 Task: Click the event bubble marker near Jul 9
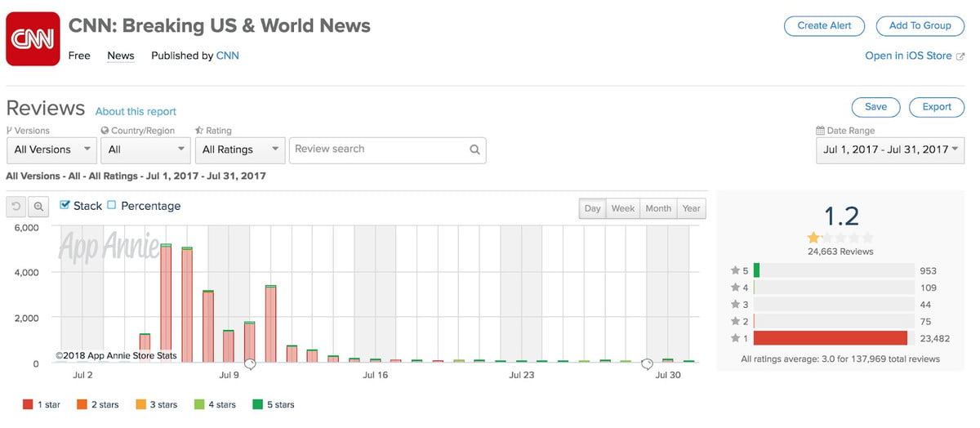(250, 364)
